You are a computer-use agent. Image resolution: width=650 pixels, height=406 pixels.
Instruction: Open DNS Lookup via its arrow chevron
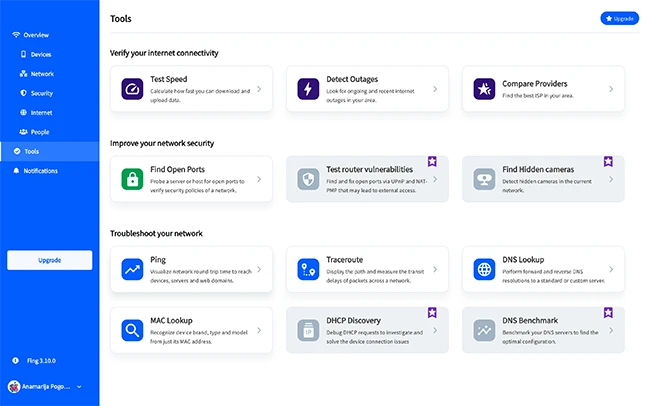point(611,269)
